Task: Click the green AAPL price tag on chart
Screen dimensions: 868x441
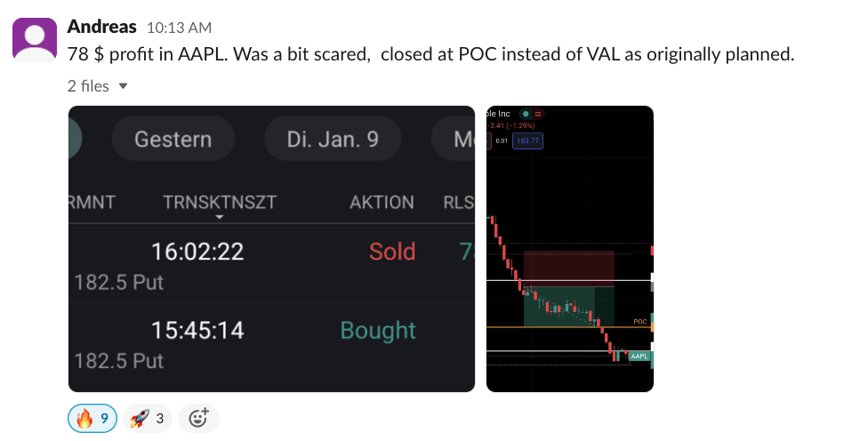Action: click(x=639, y=356)
